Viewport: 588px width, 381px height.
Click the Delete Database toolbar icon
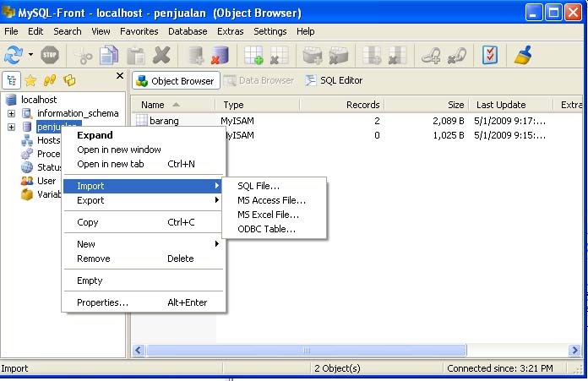tap(220, 56)
